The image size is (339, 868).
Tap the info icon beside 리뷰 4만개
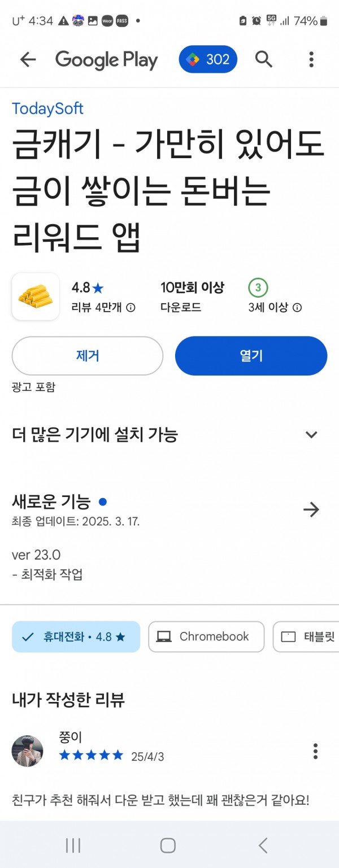coord(131,308)
